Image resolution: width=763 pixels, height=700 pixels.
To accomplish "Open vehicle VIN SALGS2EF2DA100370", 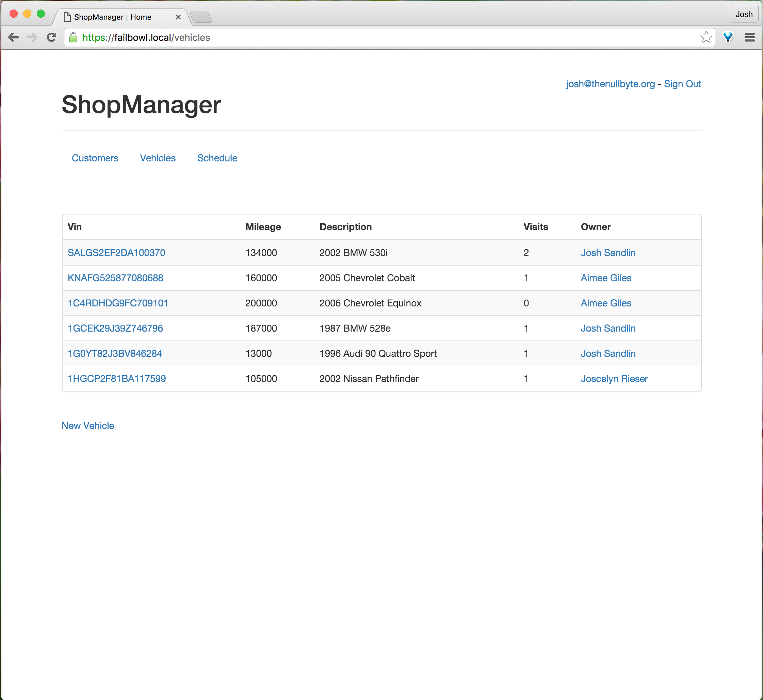I will [116, 253].
